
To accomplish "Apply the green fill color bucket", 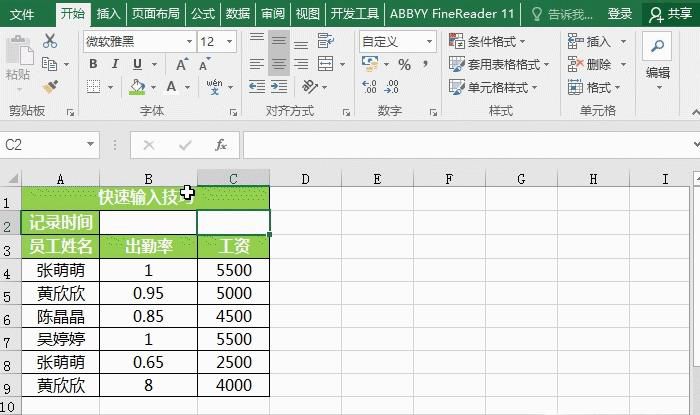I will click(x=138, y=87).
